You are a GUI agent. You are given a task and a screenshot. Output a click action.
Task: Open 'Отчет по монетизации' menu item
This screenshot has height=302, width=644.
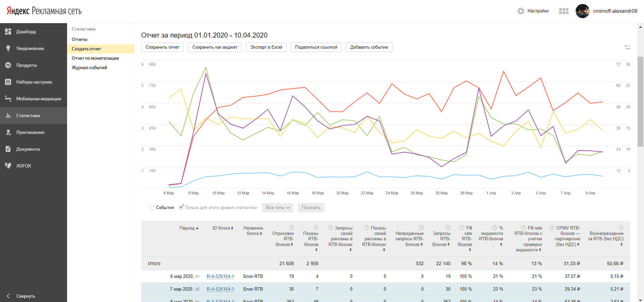pos(95,58)
